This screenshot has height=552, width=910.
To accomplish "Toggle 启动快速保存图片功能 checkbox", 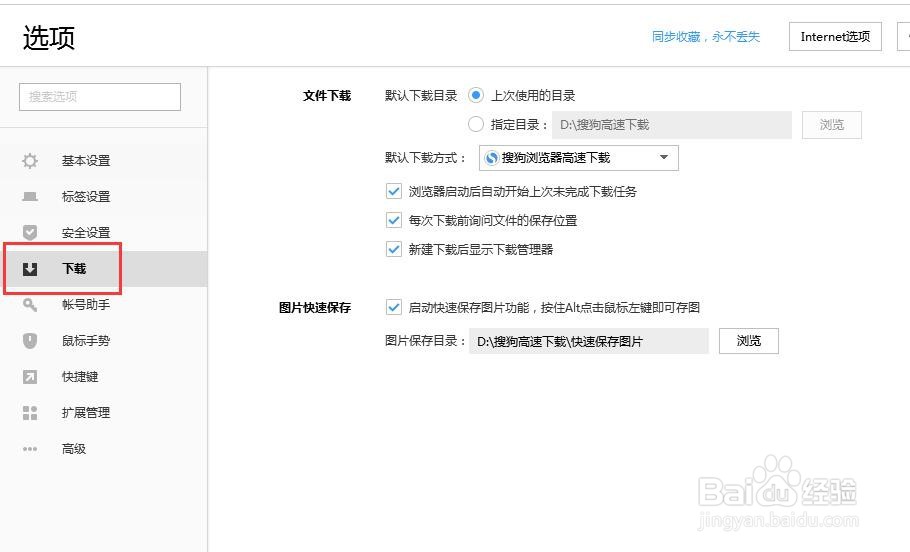I will click(x=393, y=308).
